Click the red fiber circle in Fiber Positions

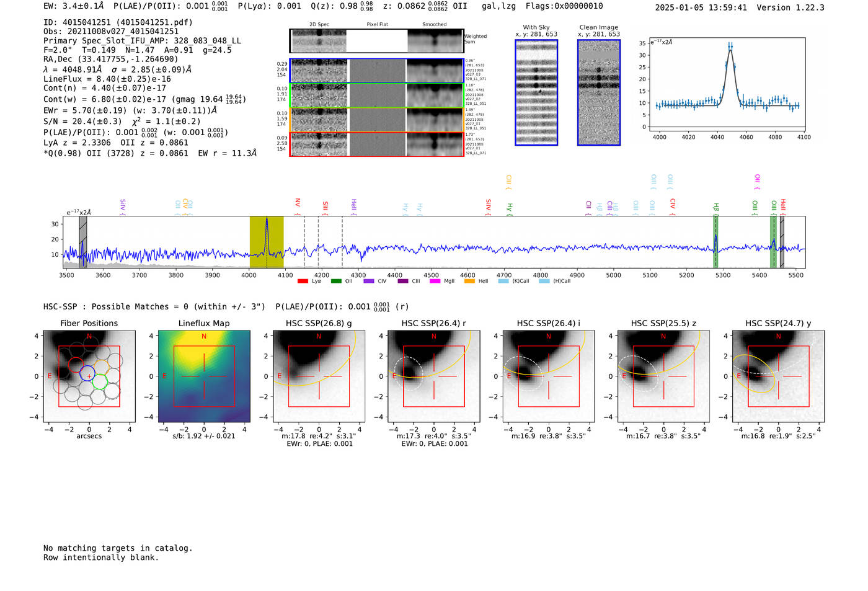click(x=76, y=365)
